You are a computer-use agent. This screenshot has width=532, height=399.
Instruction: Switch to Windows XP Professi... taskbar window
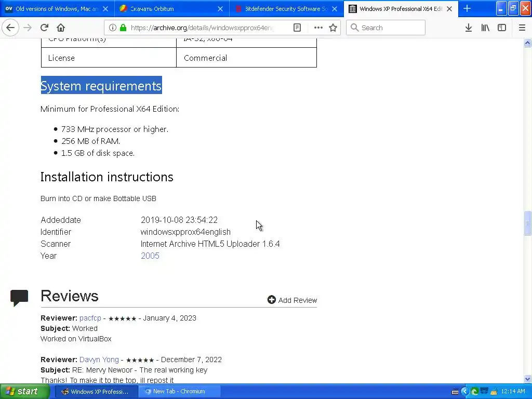96,392
